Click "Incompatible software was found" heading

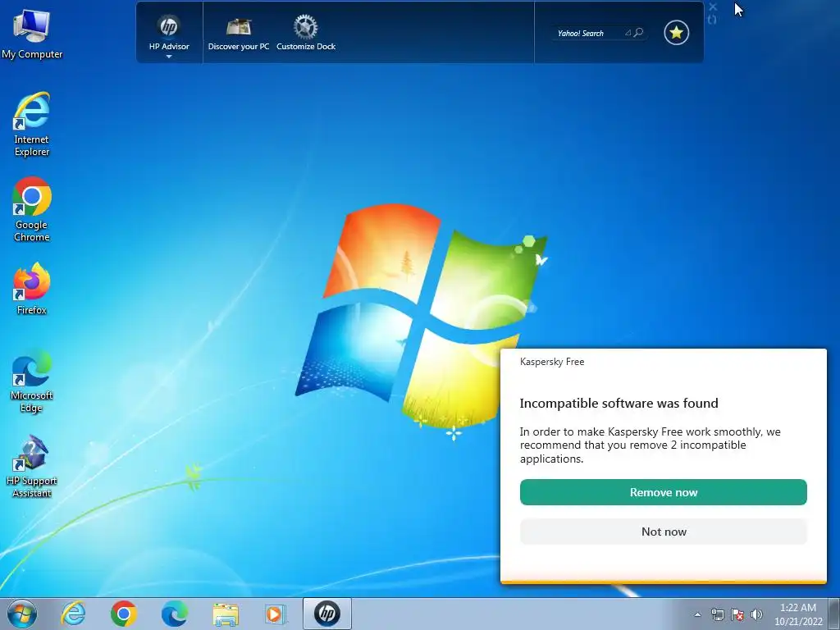pyautogui.click(x=619, y=404)
